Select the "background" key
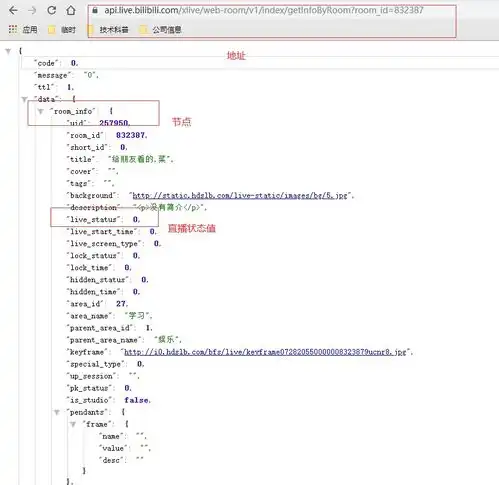Image resolution: width=499 pixels, height=485 pixels. tap(91, 196)
